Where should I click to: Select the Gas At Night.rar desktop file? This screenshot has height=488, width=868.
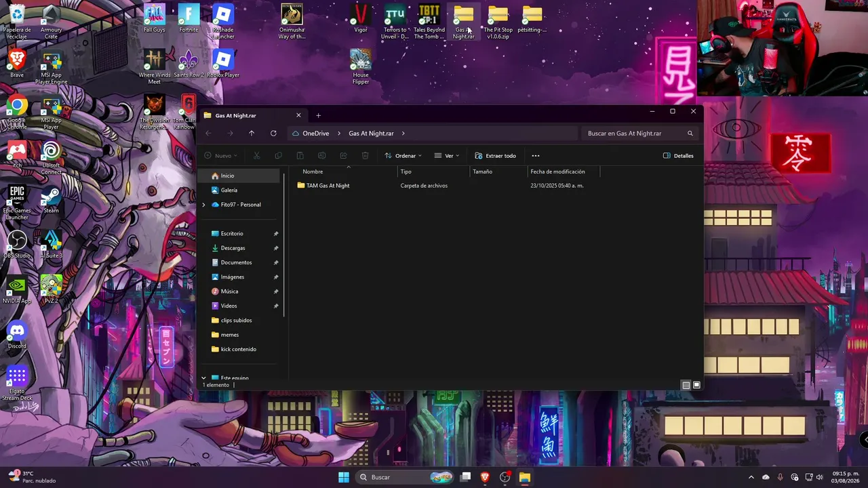[464, 22]
